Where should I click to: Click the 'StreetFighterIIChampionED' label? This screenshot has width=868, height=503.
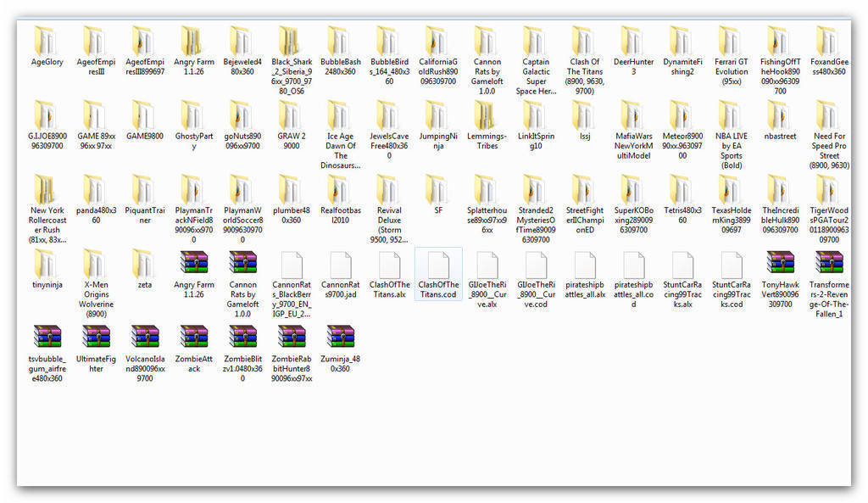click(x=585, y=220)
